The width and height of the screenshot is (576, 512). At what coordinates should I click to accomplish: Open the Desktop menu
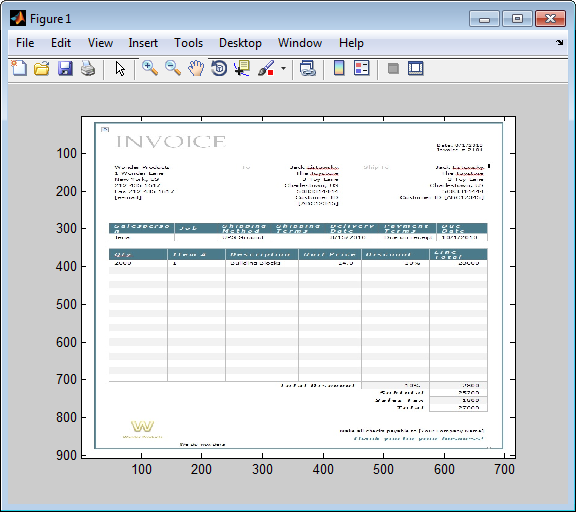click(240, 43)
